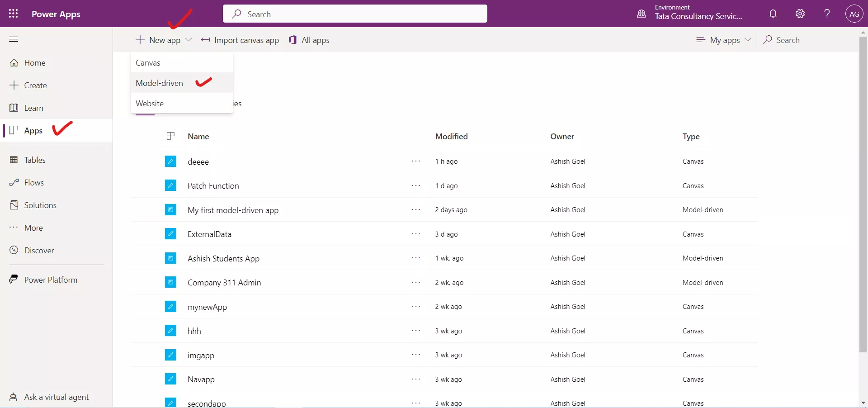Viewport: 868px width, 408px height.
Task: Open the Help question mark
Action: click(827, 14)
